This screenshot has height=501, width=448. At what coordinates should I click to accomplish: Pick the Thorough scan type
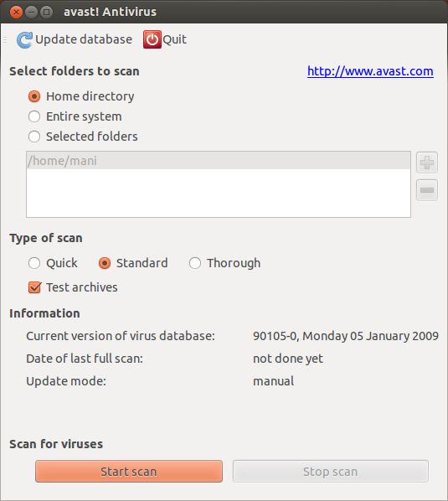pos(195,263)
